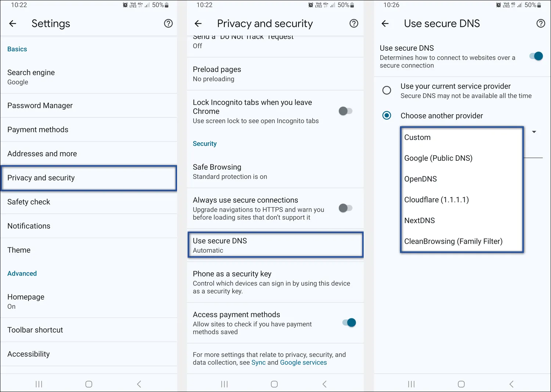Open help from the Settings screen

tap(168, 23)
